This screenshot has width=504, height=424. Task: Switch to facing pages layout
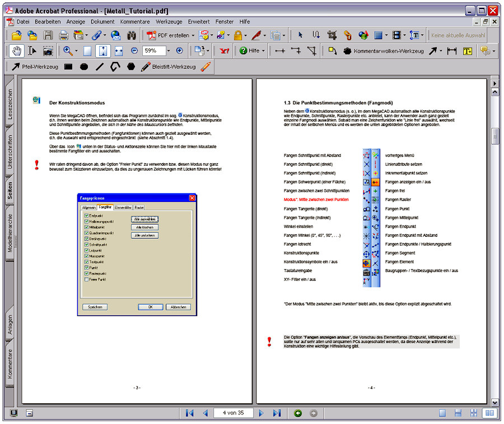[490, 413]
